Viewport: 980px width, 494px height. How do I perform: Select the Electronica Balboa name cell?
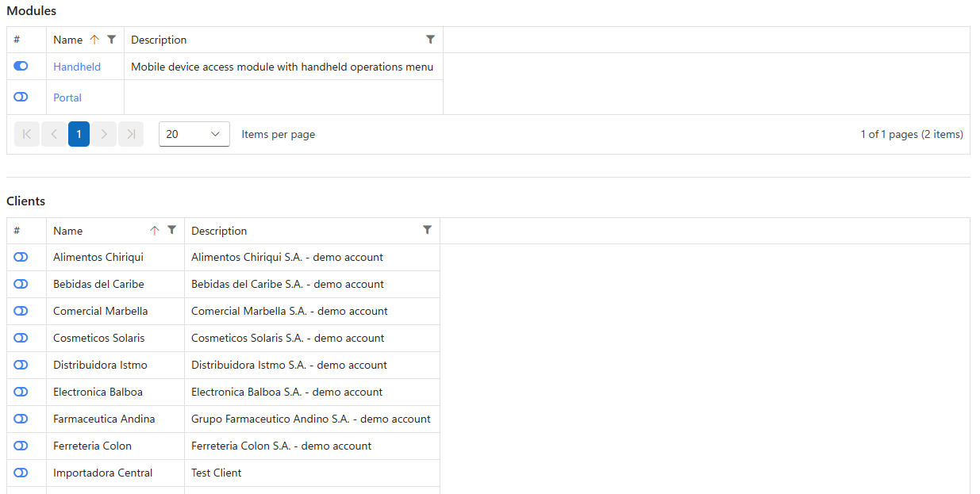point(115,393)
